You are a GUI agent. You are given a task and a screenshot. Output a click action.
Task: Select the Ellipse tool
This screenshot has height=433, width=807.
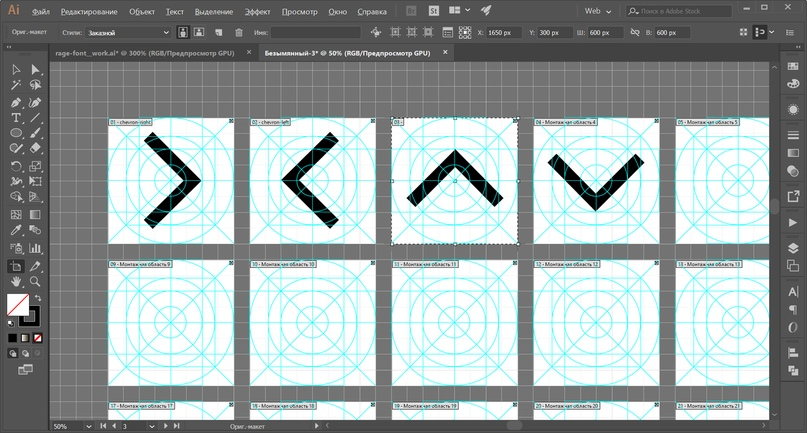point(16,133)
